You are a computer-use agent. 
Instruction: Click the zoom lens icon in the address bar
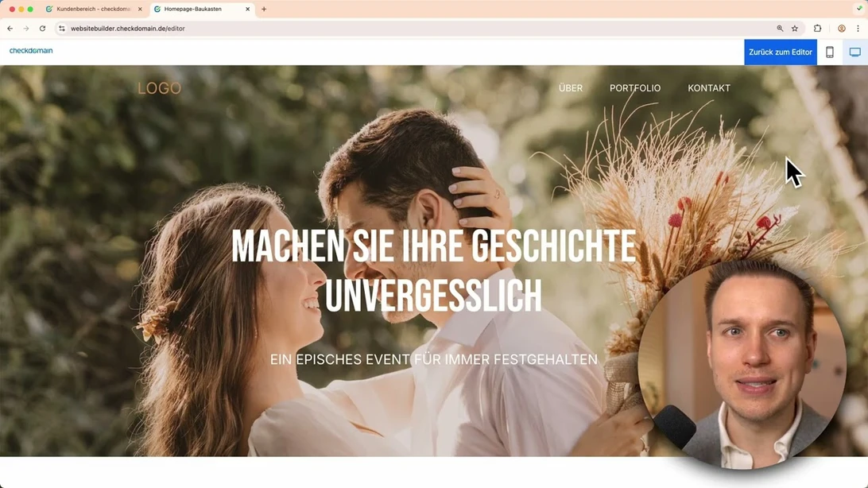[779, 28]
